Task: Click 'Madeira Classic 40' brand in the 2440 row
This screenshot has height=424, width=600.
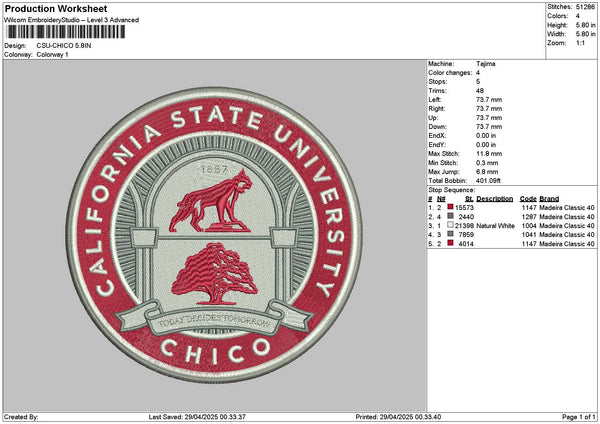Action: coord(567,217)
